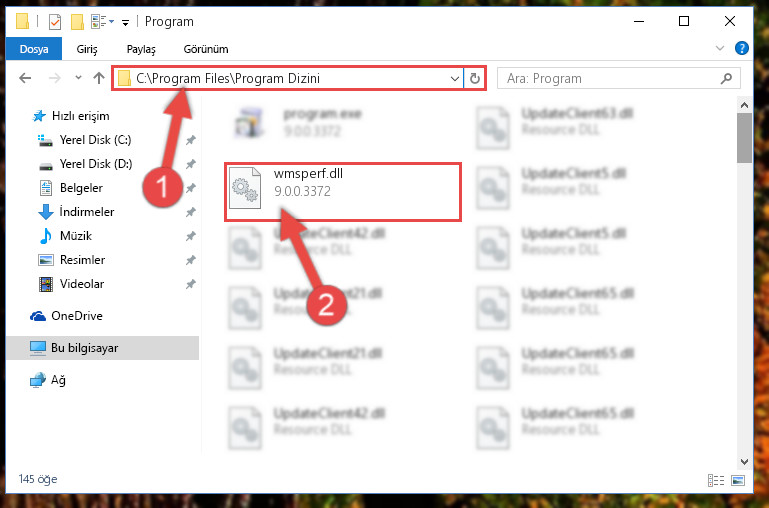Open the Dosya menu tab
Image resolution: width=769 pixels, height=508 pixels.
[x=34, y=49]
